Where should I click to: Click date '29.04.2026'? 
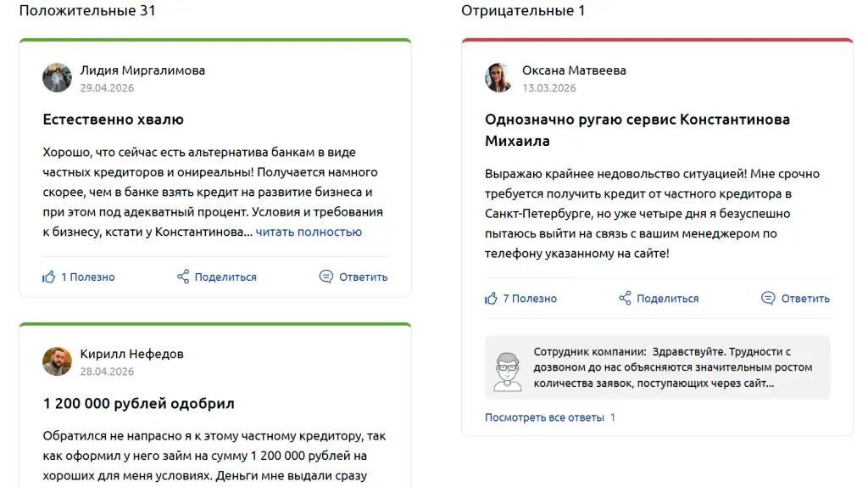point(107,87)
